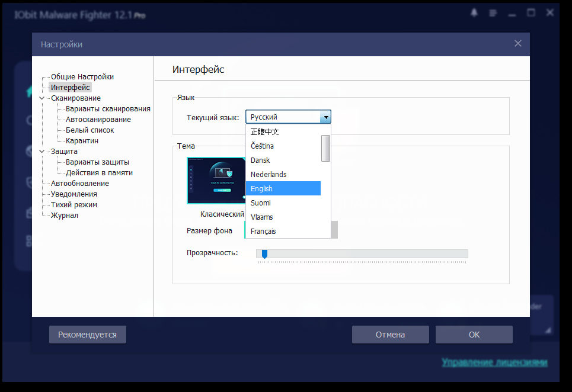Image resolution: width=572 pixels, height=392 pixels.
Task: Open Тихий режим settings
Action: 74,204
